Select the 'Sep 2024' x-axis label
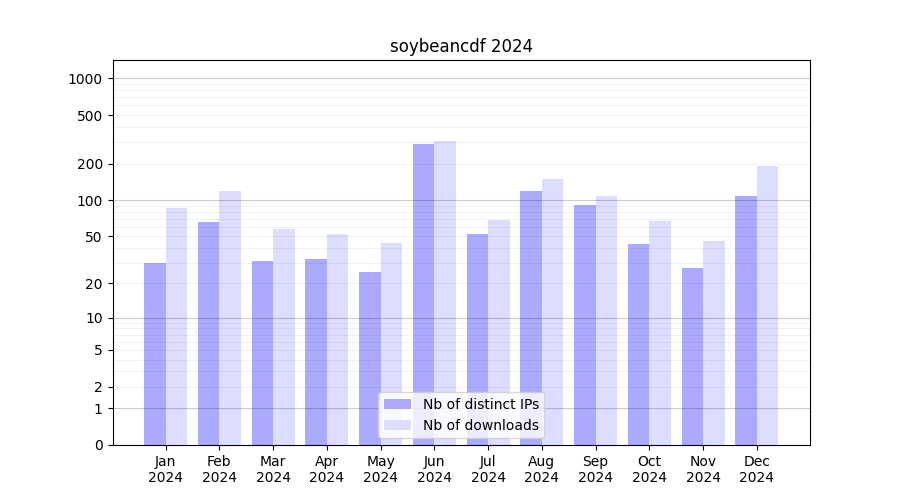This screenshot has height=500, width=900. [595, 469]
